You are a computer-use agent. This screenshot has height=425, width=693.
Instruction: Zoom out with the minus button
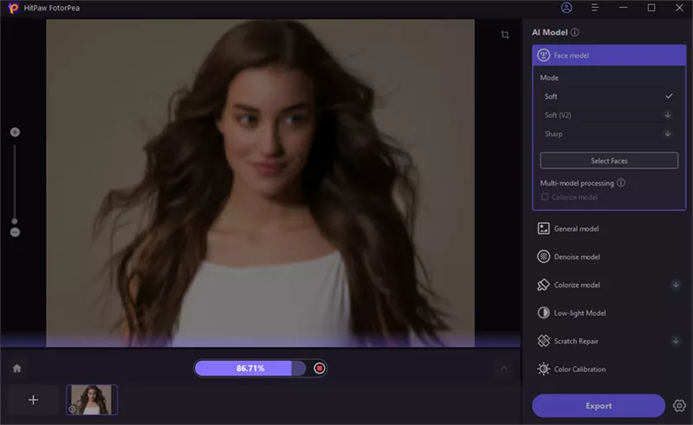pos(15,232)
